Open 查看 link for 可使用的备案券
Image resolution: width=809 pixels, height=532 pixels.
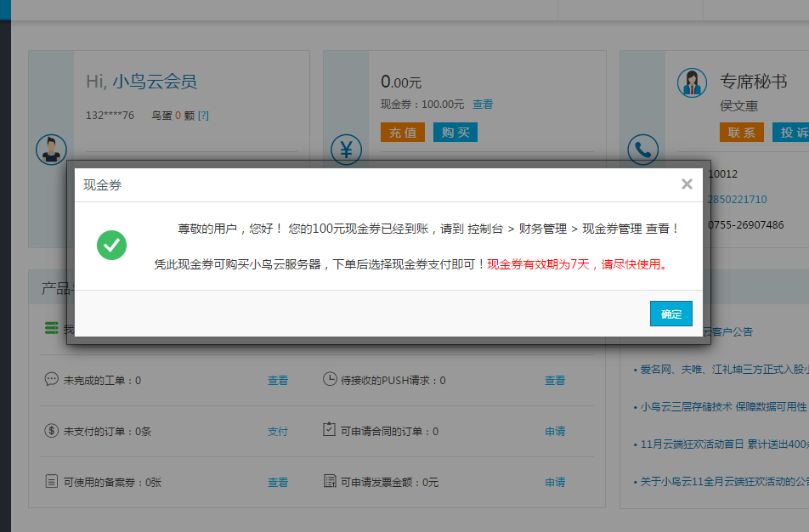coord(278,483)
